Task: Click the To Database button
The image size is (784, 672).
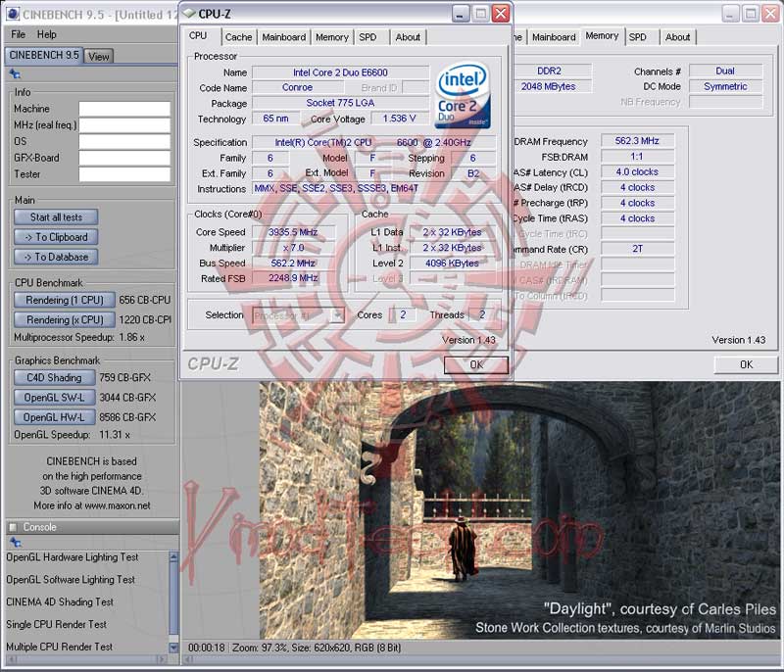Action: coord(56,257)
